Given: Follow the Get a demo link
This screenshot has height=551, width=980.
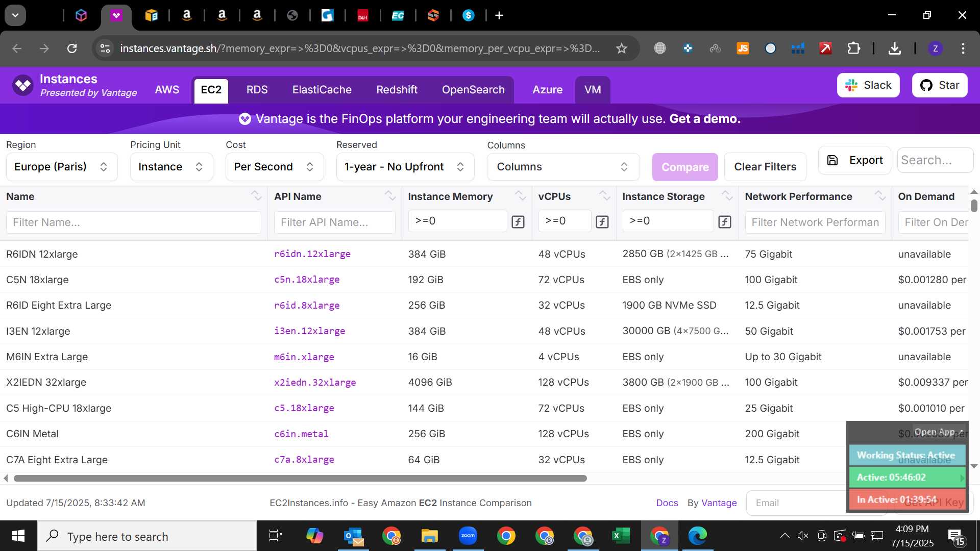Looking at the screenshot, I should coord(705,119).
